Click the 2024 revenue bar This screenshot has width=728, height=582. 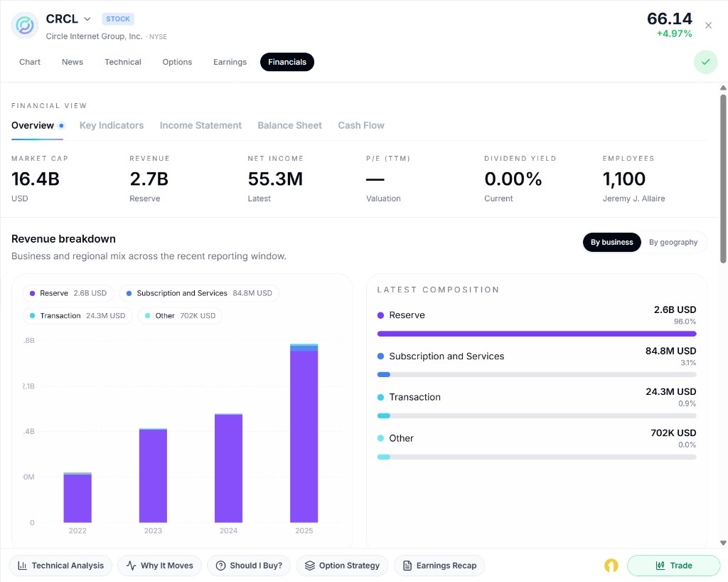[228, 467]
